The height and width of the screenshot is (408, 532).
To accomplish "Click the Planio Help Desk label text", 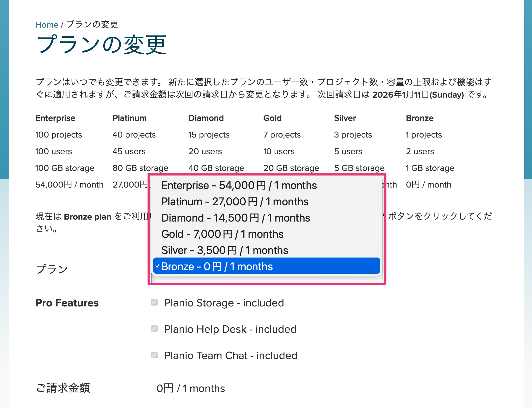I will 230,329.
